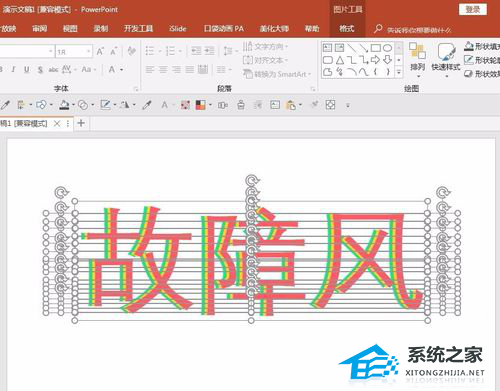Increase list indent level

pyautogui.click(x=209, y=51)
